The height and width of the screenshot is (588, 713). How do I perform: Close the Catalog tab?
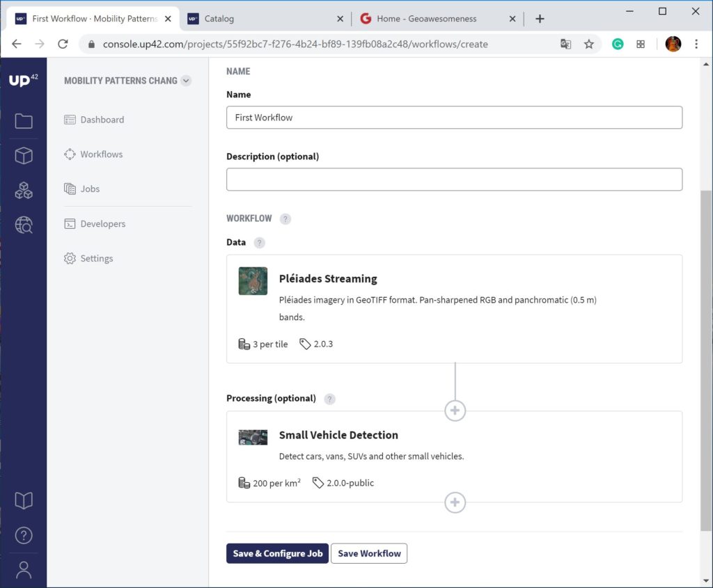pos(340,19)
